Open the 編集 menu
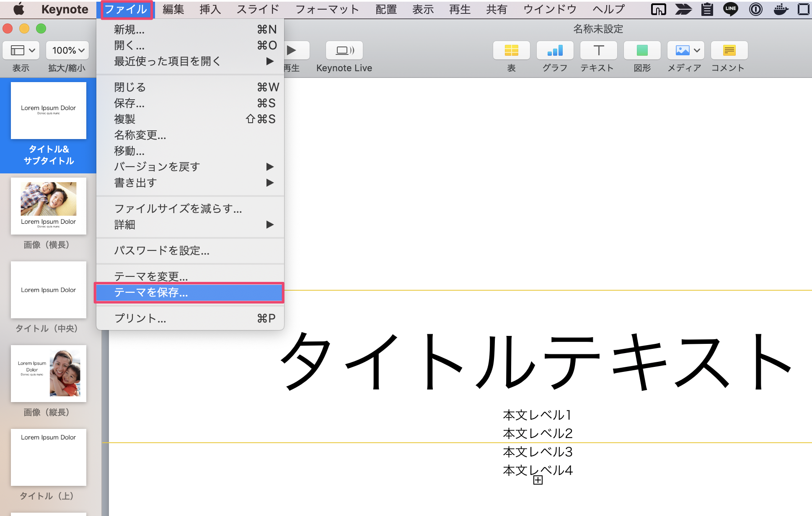The width and height of the screenshot is (812, 516). (x=173, y=9)
